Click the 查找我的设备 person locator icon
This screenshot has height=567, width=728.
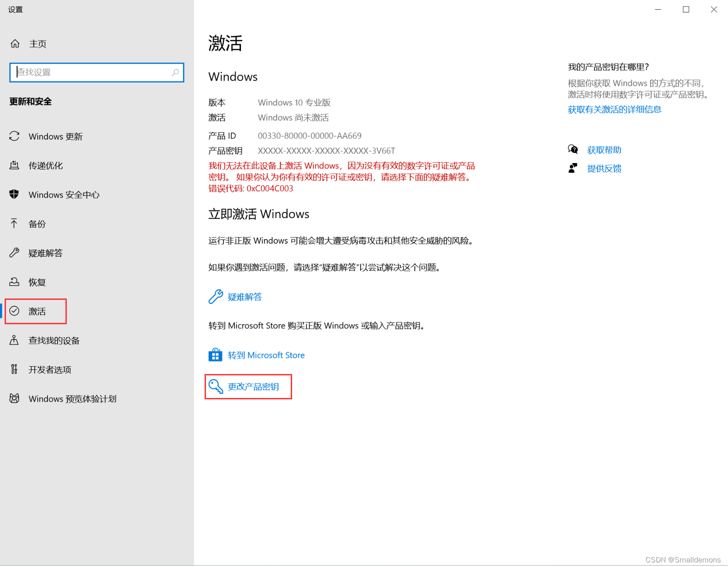[x=14, y=340]
